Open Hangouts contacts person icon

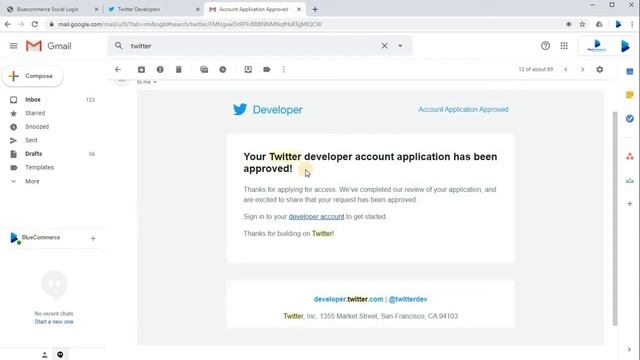[45, 355]
